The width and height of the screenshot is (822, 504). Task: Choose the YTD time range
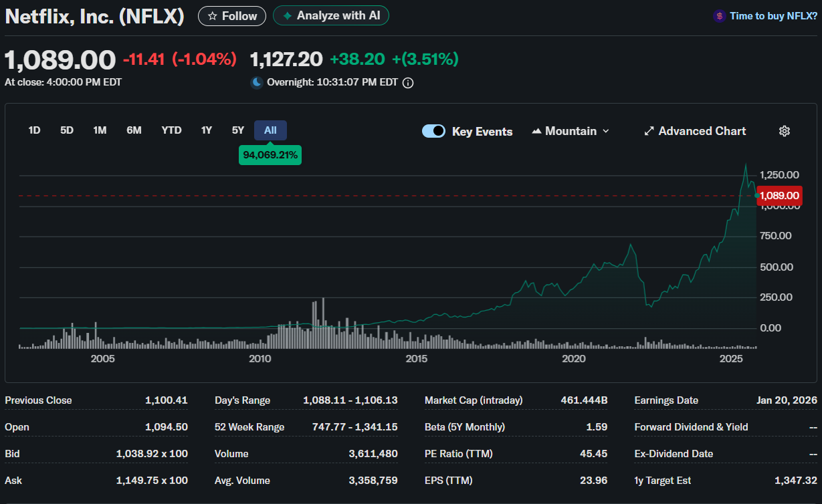[171, 130]
